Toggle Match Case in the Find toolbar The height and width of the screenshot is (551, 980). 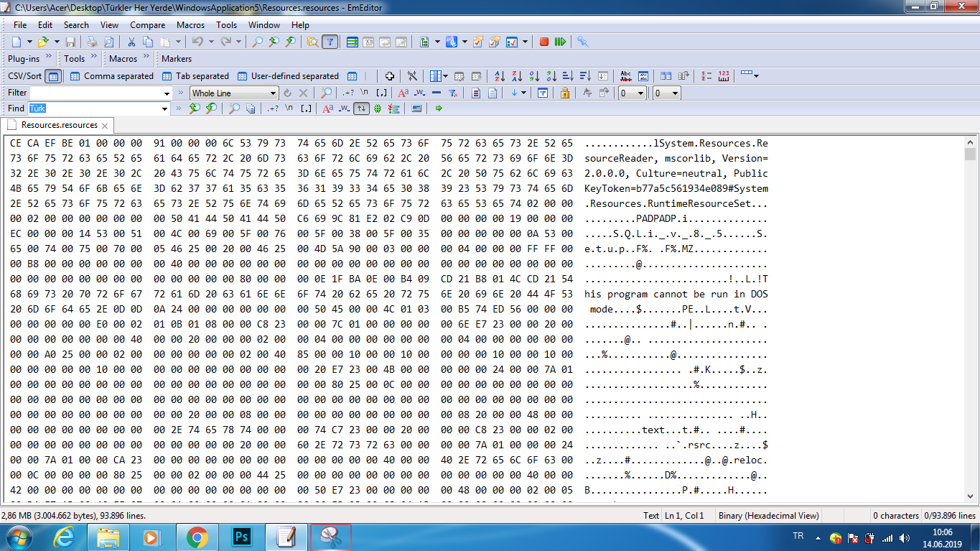327,108
